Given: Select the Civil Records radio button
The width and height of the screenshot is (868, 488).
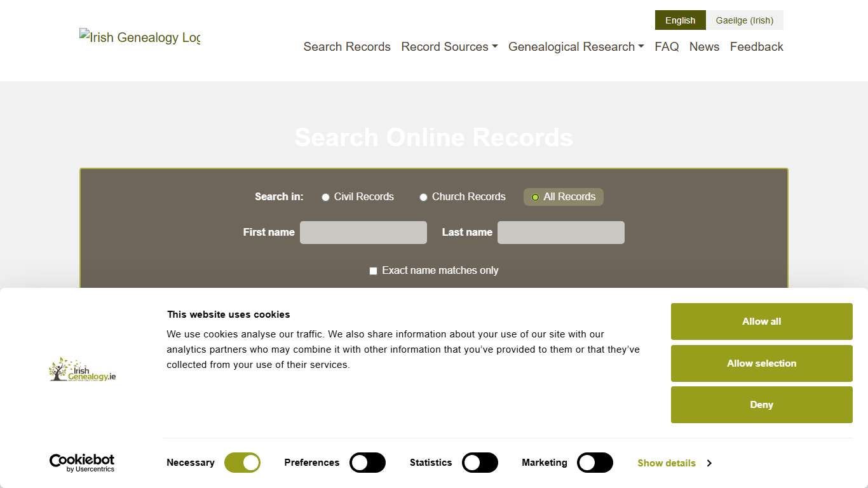Looking at the screenshot, I should (325, 197).
